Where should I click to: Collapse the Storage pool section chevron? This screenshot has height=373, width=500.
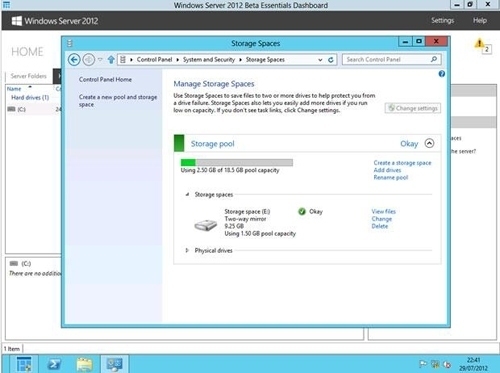pyautogui.click(x=429, y=143)
